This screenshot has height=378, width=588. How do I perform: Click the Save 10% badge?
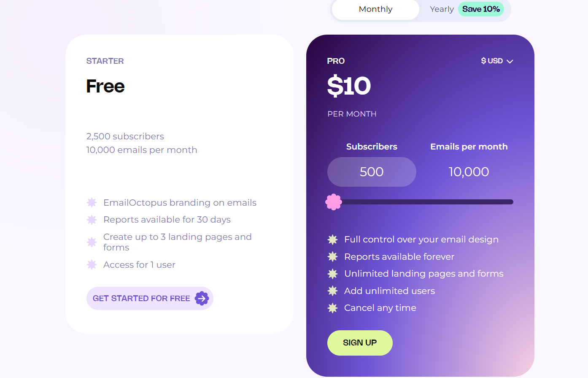pos(481,9)
